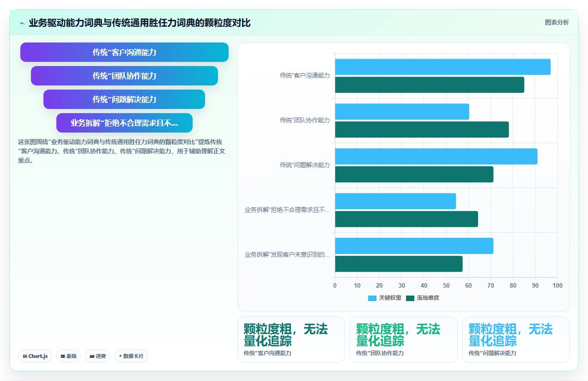
Task: Click the chart title 业务驱动能力词典与传统通用胜任力词典的颗粒度对比
Action: tap(139, 23)
